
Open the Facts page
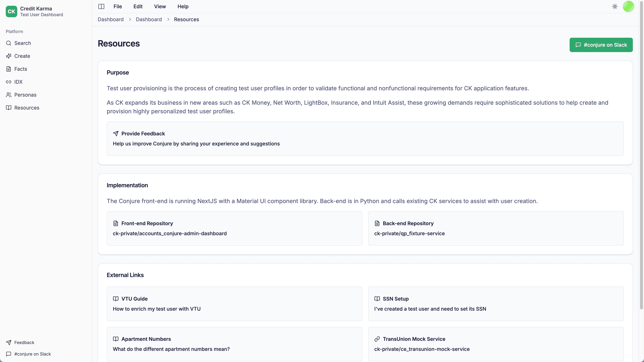coord(20,69)
